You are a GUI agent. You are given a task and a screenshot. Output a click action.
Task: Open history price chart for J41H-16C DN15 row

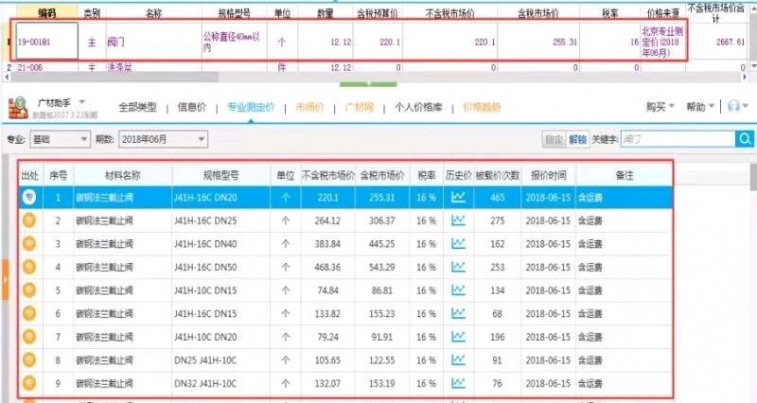click(x=458, y=313)
